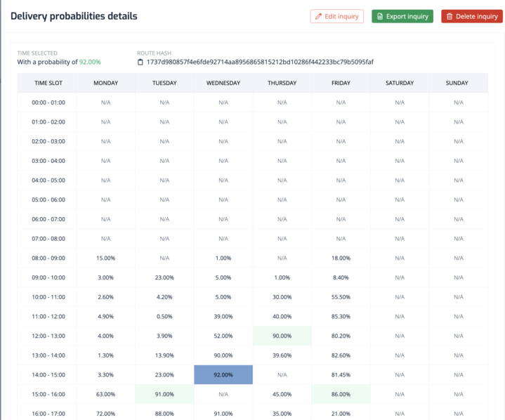The height and width of the screenshot is (420, 505).
Task: Click Monday 16:00 - 17:00 value 72.00%
Action: [105, 414]
